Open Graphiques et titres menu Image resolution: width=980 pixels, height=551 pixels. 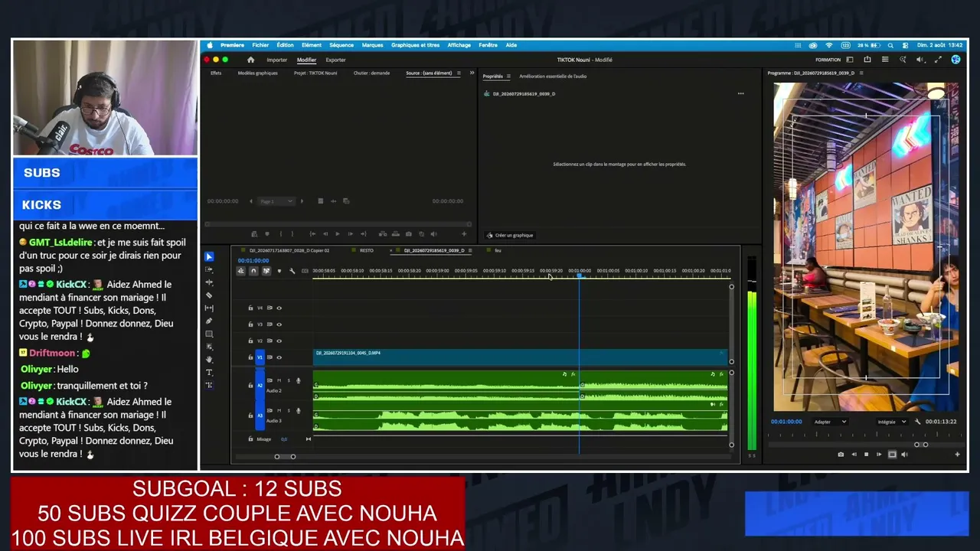click(x=416, y=45)
